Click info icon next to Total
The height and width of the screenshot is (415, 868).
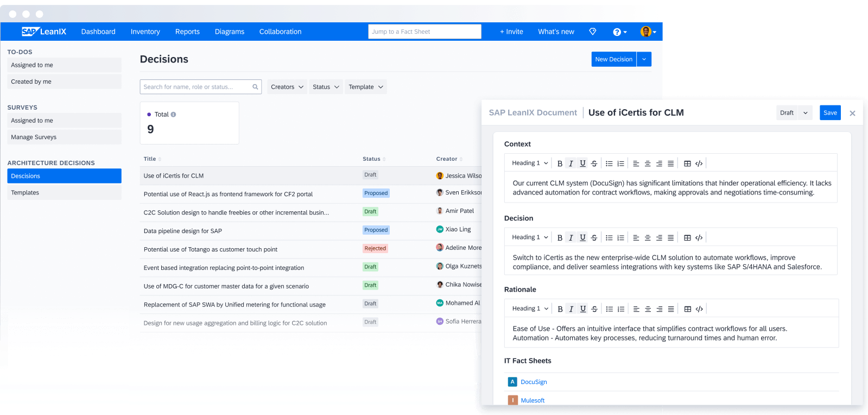click(x=173, y=115)
